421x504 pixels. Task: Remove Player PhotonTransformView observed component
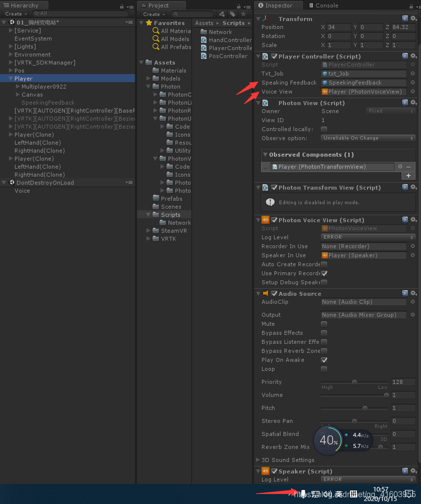(408, 167)
